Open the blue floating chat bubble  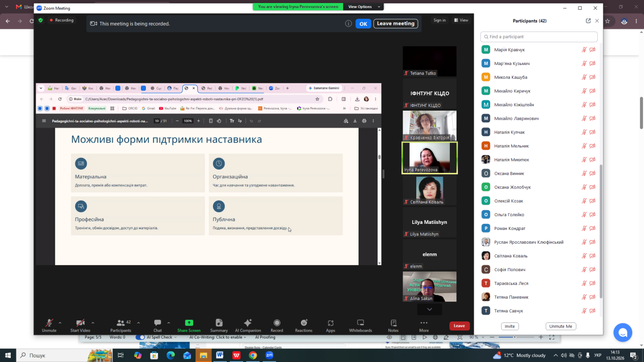coord(623,333)
